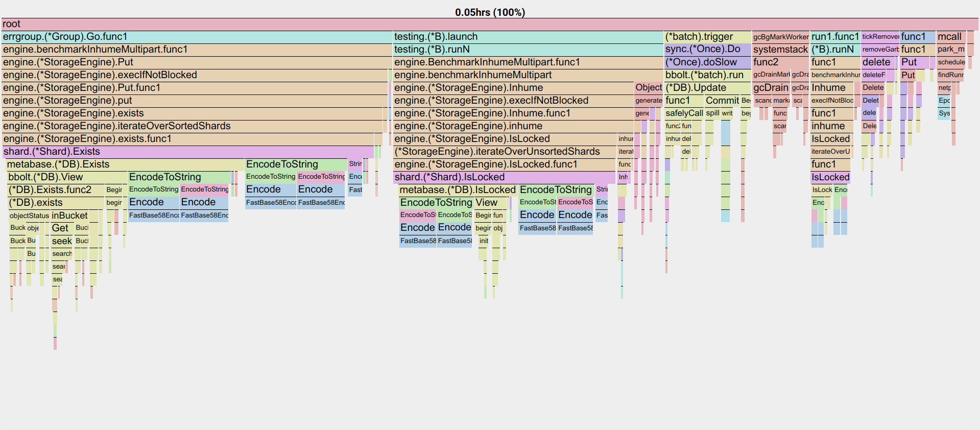This screenshot has height=430, width=980.
Task: Select the gcDrainMark frame
Action: [771, 75]
